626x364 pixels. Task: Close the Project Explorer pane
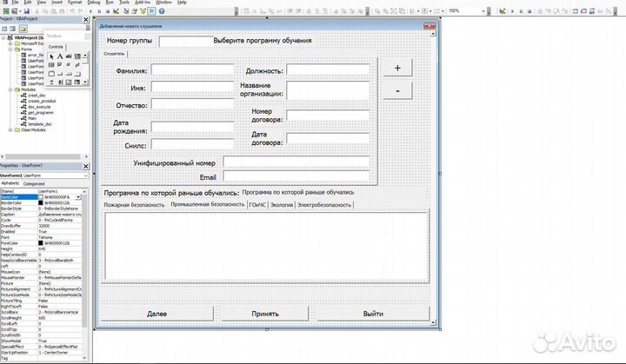[84, 20]
